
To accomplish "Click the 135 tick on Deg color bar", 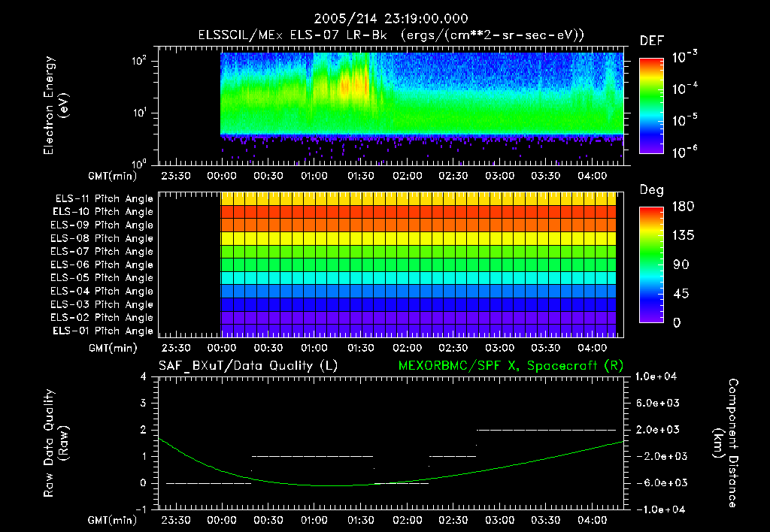I will point(683,236).
